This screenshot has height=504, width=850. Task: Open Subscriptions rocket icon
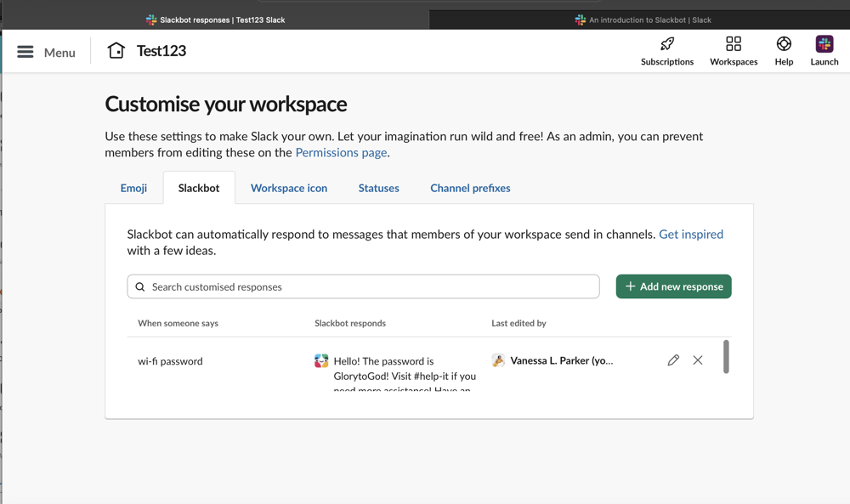[x=667, y=44]
